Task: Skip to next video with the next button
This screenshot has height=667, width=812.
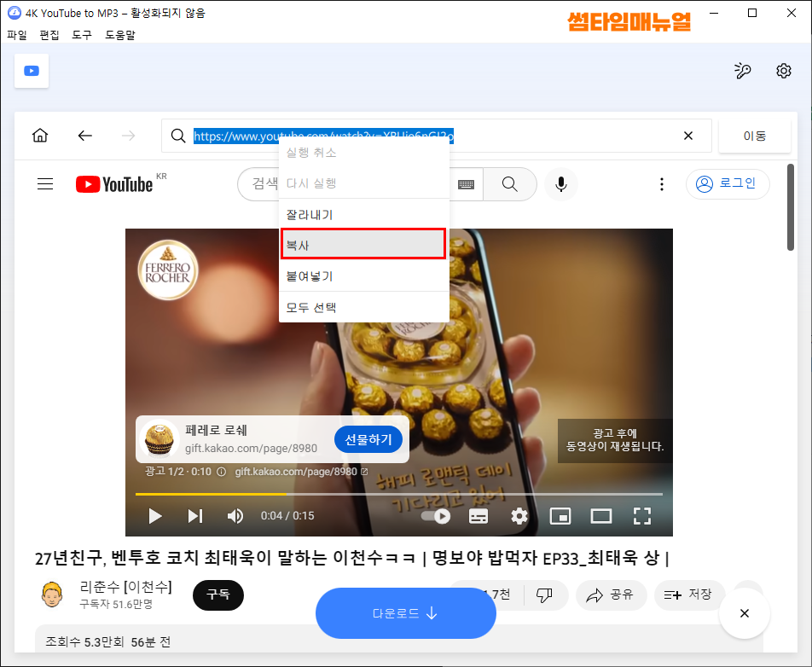Action: 195,516
